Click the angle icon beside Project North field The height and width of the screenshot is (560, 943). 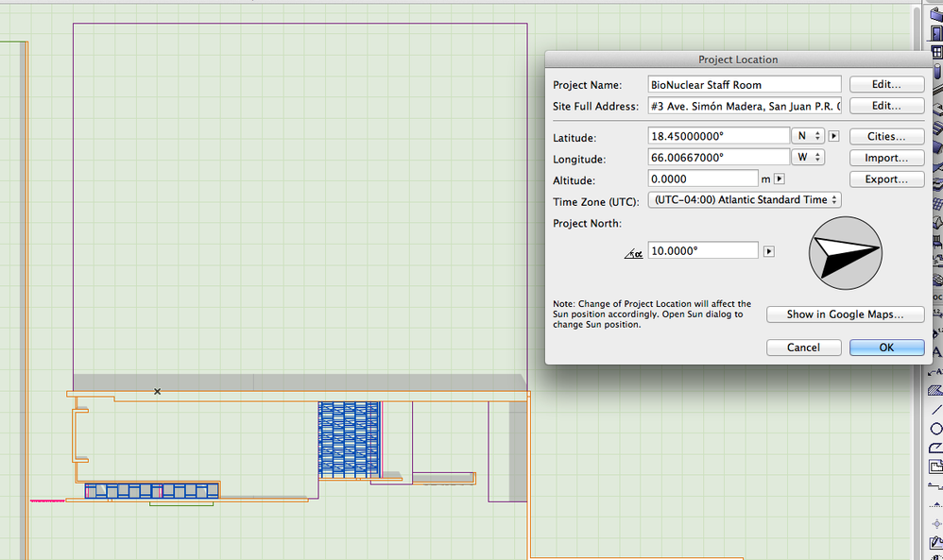[x=633, y=252]
